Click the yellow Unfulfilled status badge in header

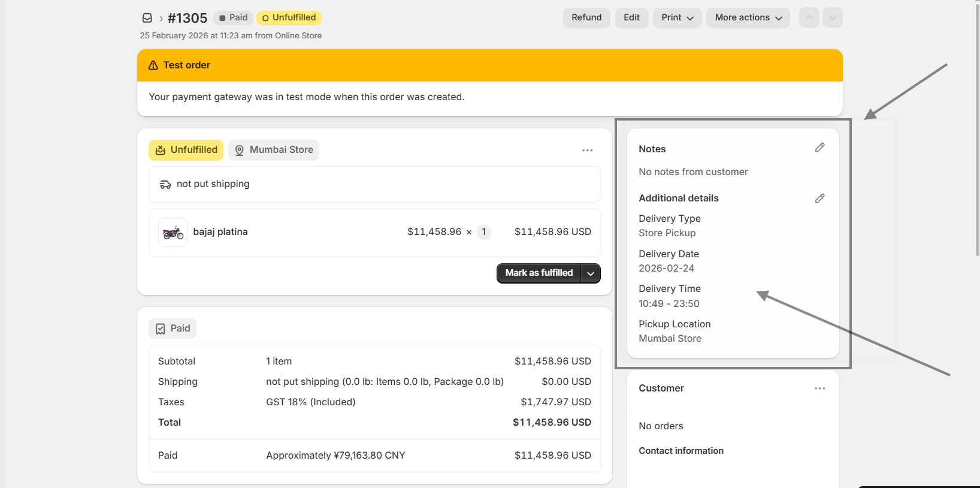(x=289, y=17)
